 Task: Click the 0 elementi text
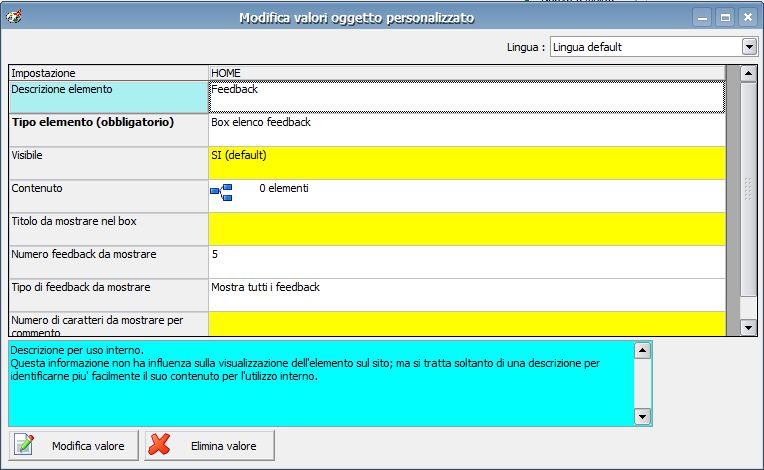point(284,188)
